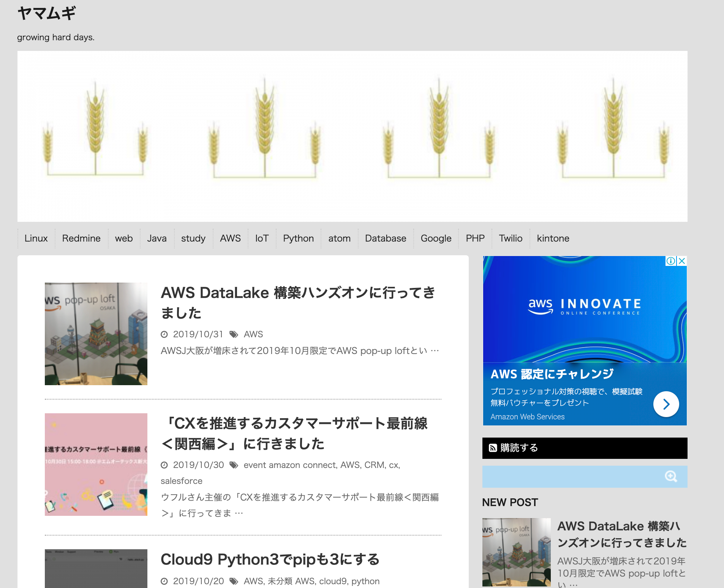Click the pop-up loft thumbnail in main list
724x588 pixels.
96,334
